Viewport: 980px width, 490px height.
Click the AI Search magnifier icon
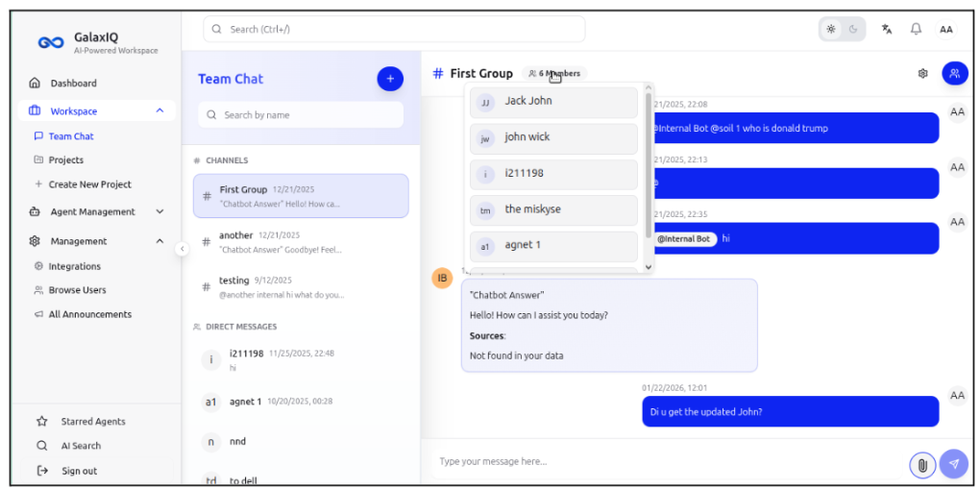(42, 446)
